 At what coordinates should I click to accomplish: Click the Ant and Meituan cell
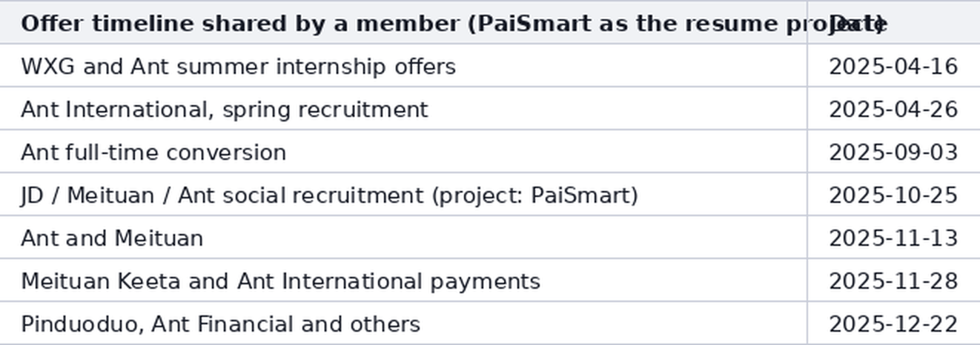click(403, 238)
